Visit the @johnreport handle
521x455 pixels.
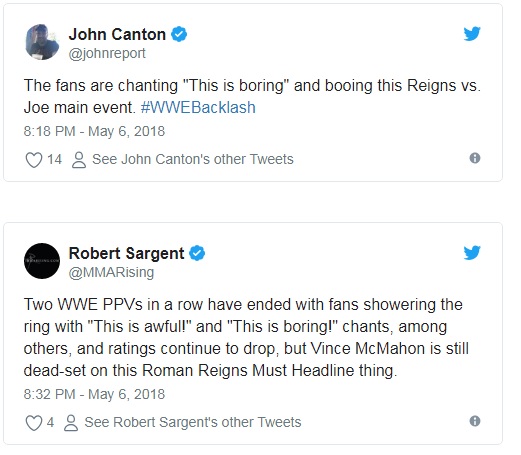(107, 53)
